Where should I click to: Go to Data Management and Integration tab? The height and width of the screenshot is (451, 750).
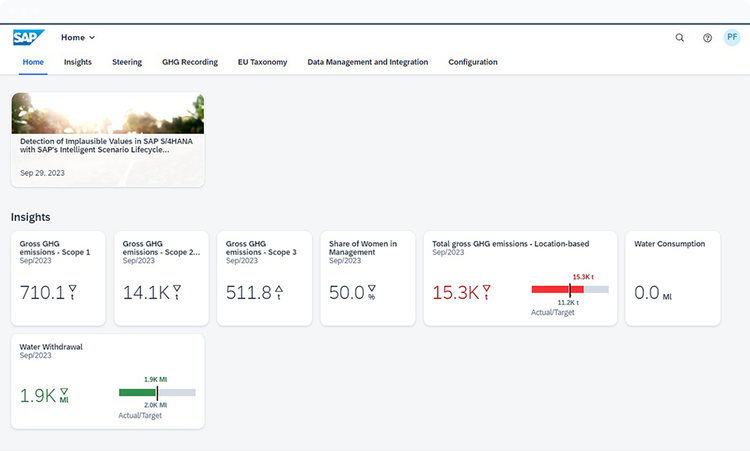[x=368, y=62]
